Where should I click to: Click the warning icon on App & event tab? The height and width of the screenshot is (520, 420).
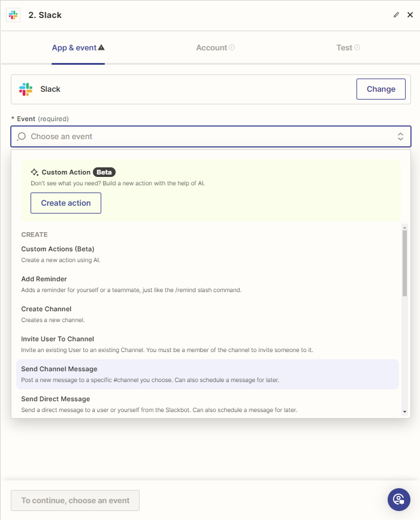point(101,47)
